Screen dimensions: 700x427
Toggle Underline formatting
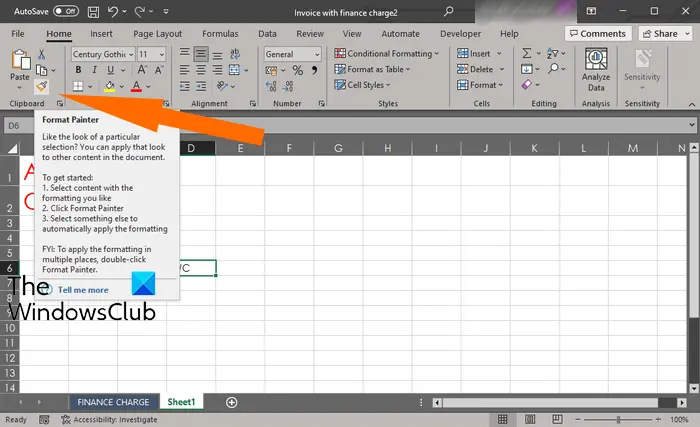tap(110, 70)
